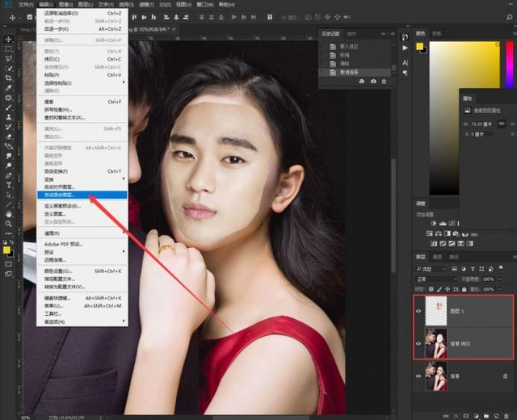
Task: Hide layer 图层 1 with eye icon
Action: click(419, 311)
